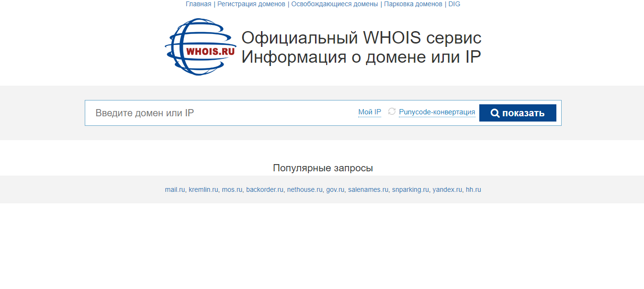Viewport: 644px width, 289px height.
Task: Click backorder.ru in popular queries
Action: (265, 189)
